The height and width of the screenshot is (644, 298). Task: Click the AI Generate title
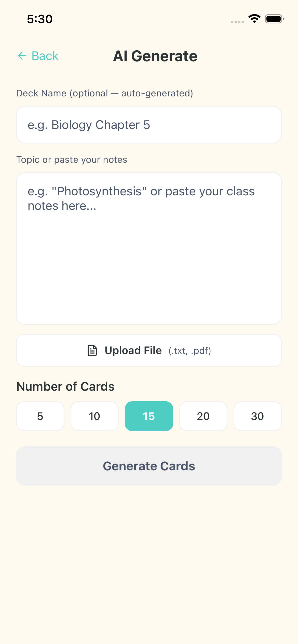(x=155, y=56)
